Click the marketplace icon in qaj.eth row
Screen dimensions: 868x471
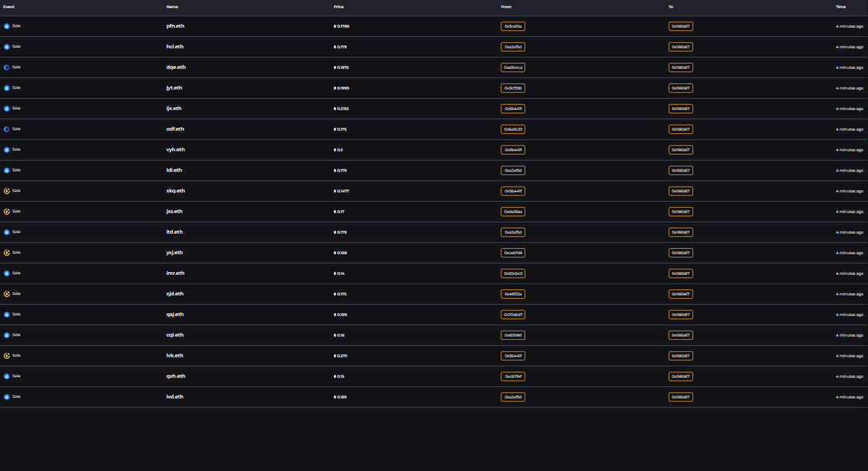point(7,315)
